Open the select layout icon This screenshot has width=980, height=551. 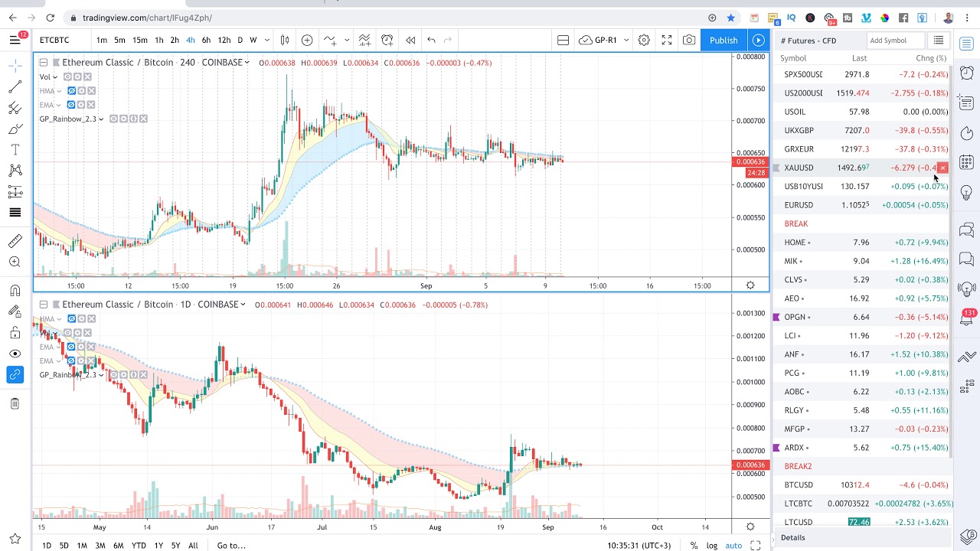click(563, 40)
